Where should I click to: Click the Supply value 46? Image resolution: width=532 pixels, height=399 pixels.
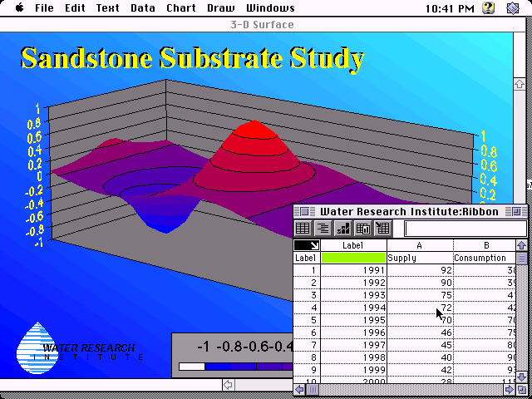[420, 332]
